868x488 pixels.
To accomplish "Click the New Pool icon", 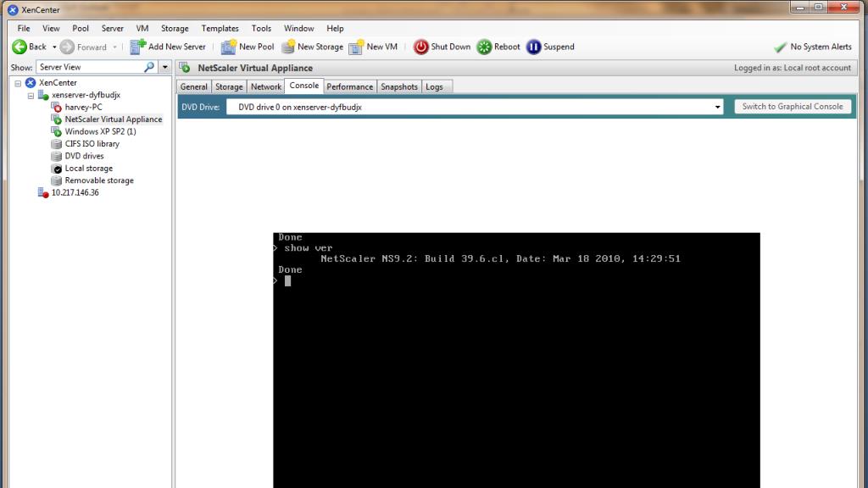I will coord(229,47).
